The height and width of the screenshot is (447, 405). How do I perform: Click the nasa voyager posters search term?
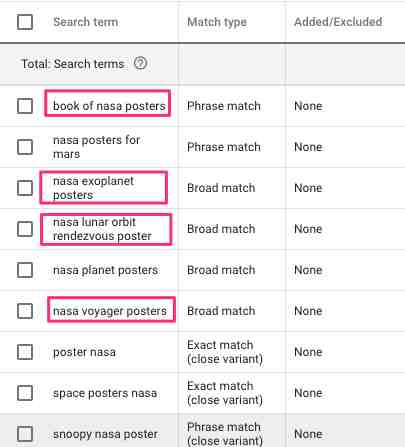(x=110, y=311)
